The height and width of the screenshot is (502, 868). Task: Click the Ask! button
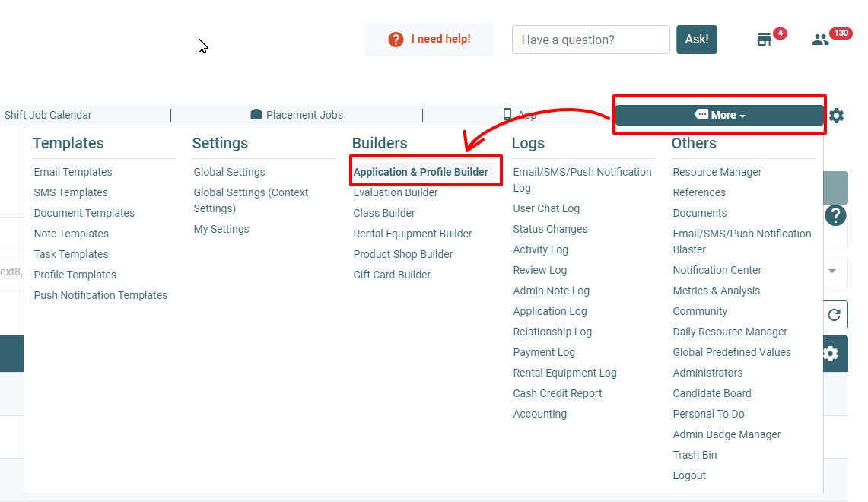pyautogui.click(x=696, y=39)
